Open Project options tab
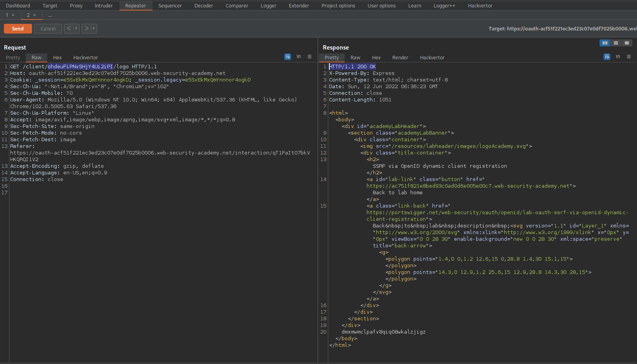The height and width of the screenshot is (364, 637). (x=338, y=5)
